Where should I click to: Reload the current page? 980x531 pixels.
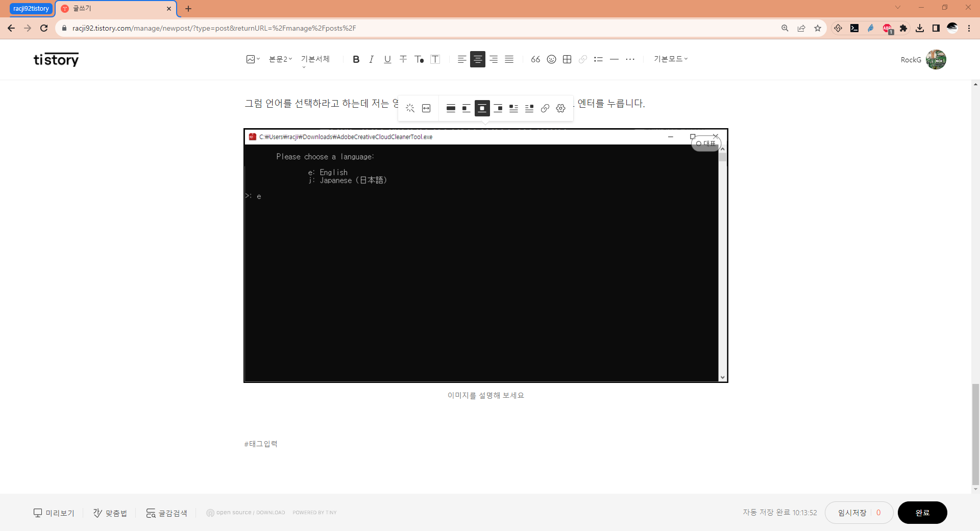click(x=44, y=28)
